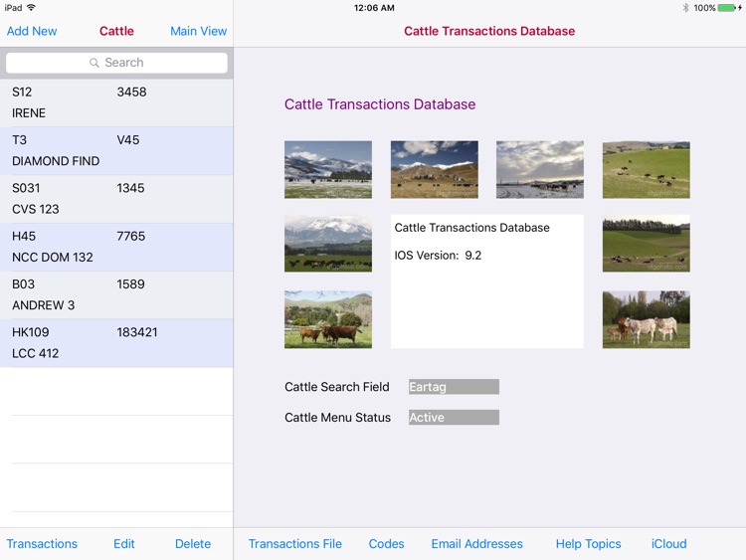Click the snowy mountain paddock thumbnail
This screenshot has width=746, height=560.
click(x=328, y=169)
